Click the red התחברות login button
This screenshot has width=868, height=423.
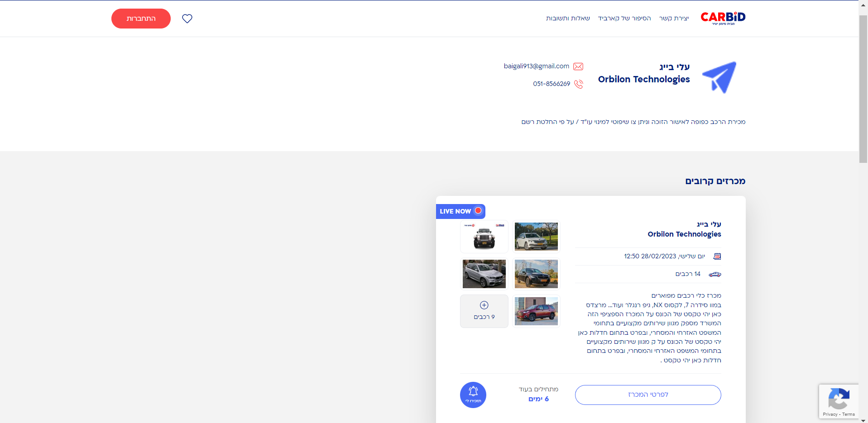point(141,19)
